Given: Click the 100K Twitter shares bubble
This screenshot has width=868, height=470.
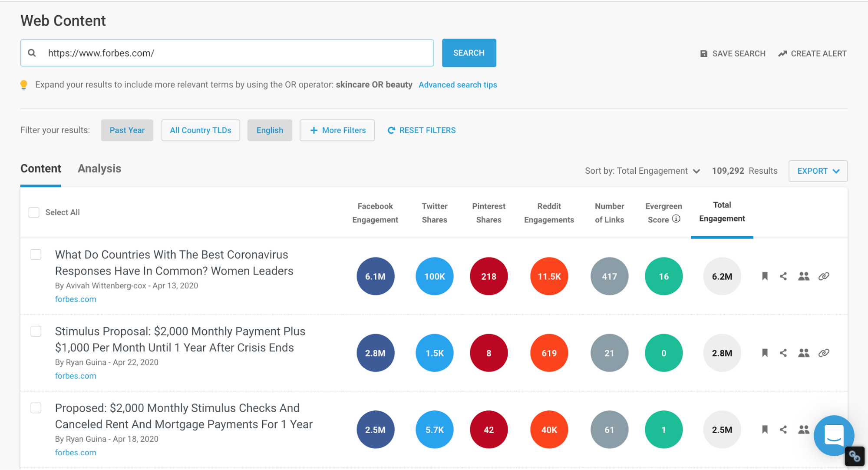Looking at the screenshot, I should pos(434,276).
